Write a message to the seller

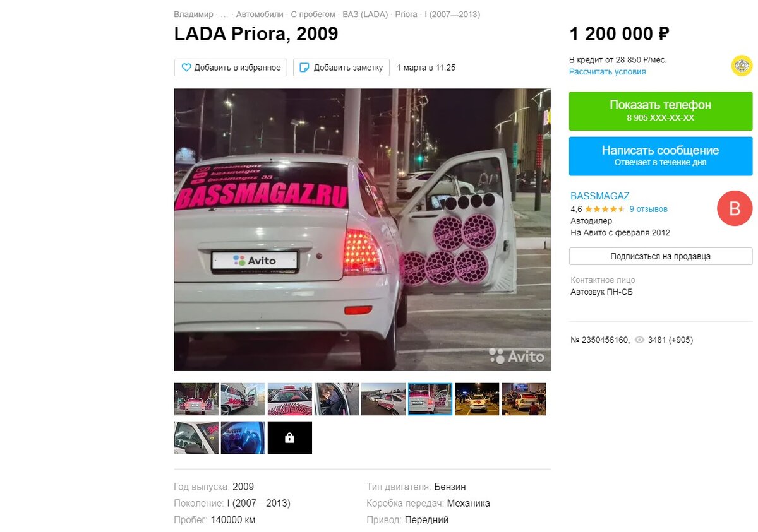[x=661, y=156]
